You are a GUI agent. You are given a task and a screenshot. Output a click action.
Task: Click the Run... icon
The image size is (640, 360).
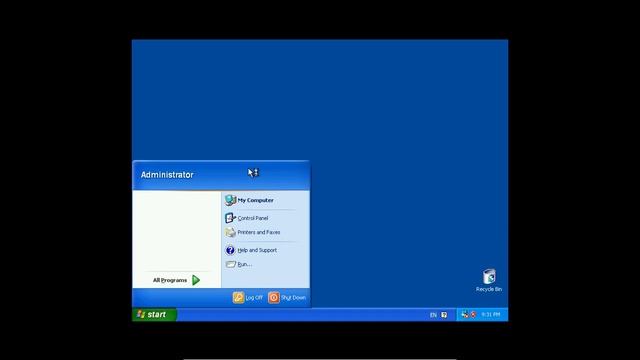(x=231, y=264)
